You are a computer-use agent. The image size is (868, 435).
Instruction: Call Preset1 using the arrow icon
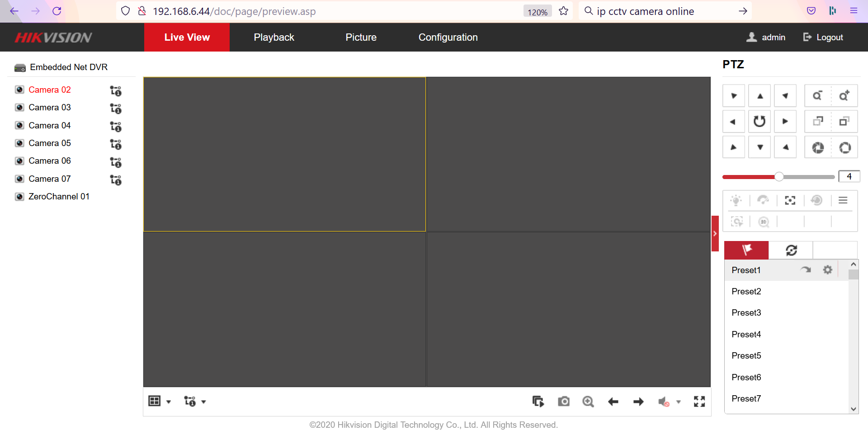pyautogui.click(x=806, y=270)
